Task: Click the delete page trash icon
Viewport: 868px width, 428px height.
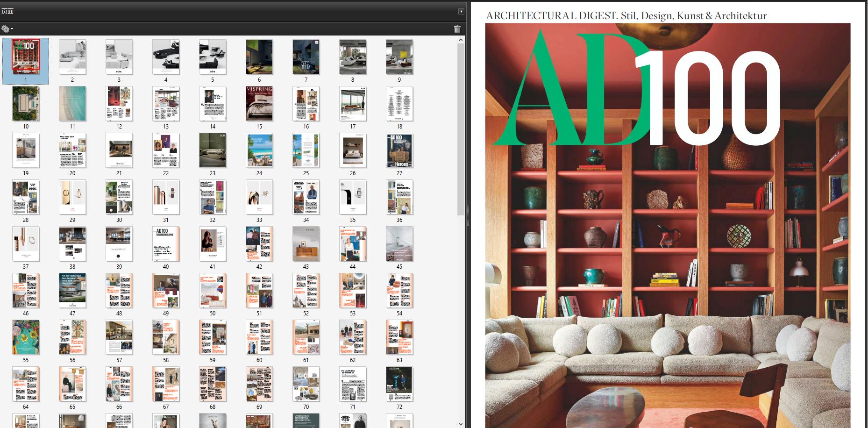Action: tap(457, 29)
